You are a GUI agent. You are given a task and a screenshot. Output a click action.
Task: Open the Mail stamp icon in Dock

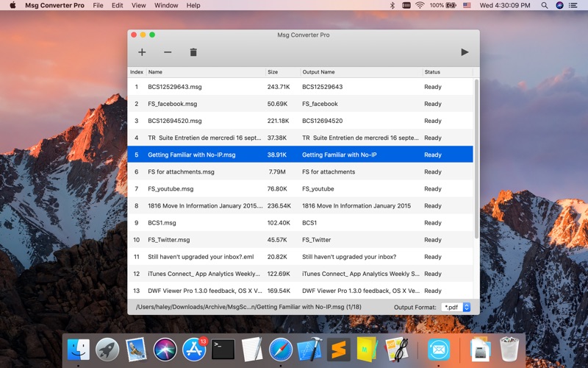point(136,349)
